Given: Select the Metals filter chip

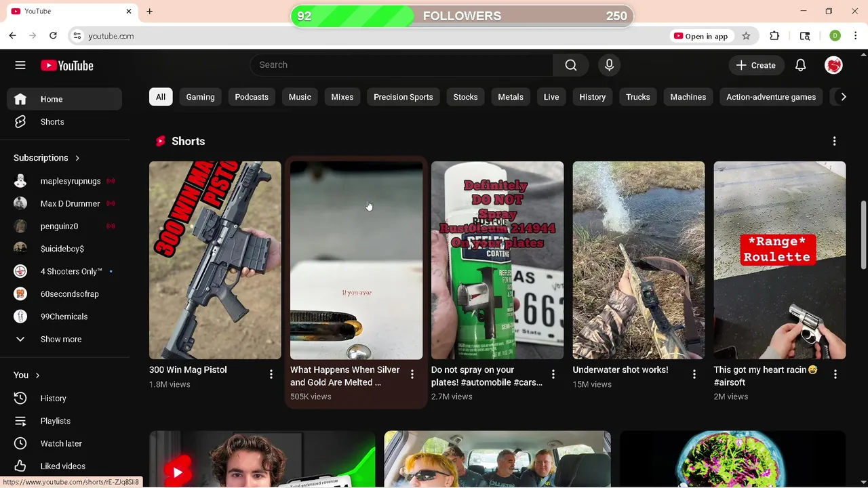Looking at the screenshot, I should click(511, 97).
